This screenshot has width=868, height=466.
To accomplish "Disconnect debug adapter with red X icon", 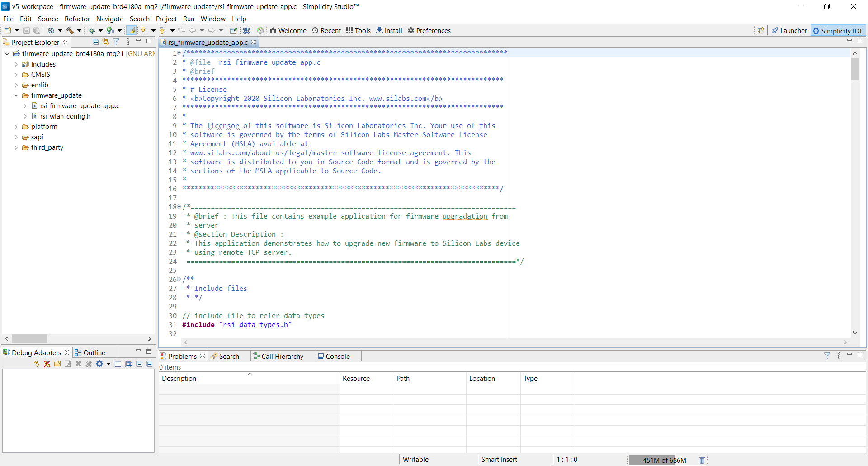I will [x=47, y=364].
